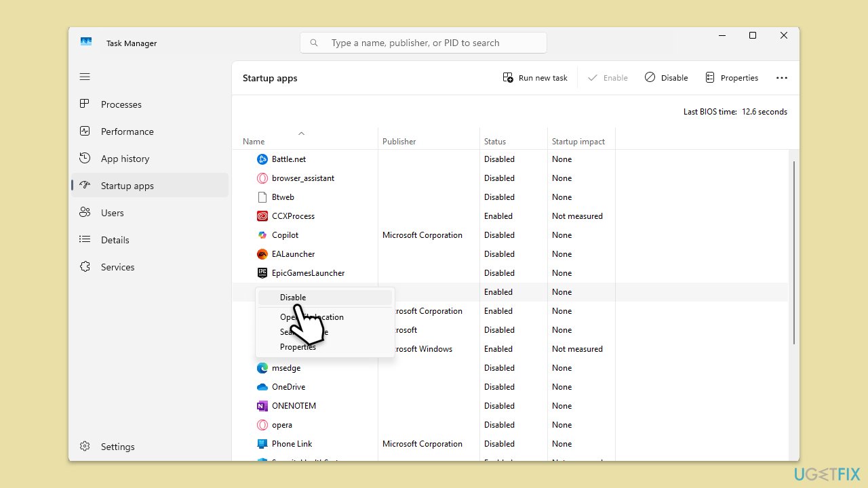Sort by Startup impact column header
The width and height of the screenshot is (868, 488).
point(578,142)
